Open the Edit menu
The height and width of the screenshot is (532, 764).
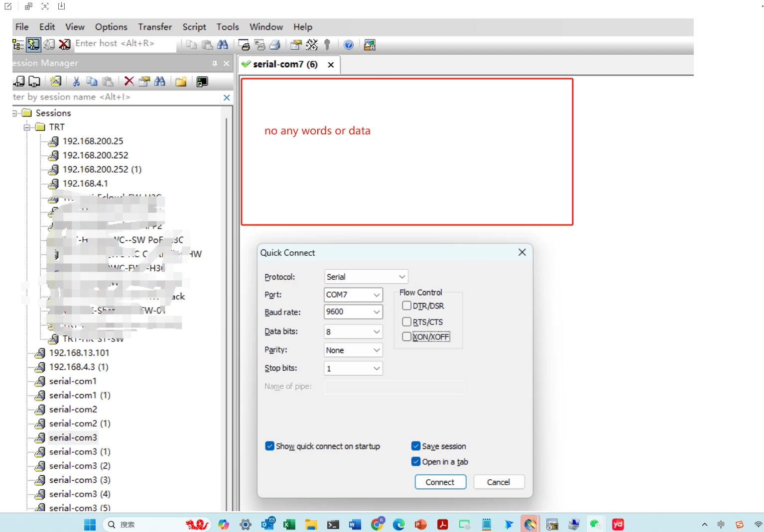[x=47, y=27]
